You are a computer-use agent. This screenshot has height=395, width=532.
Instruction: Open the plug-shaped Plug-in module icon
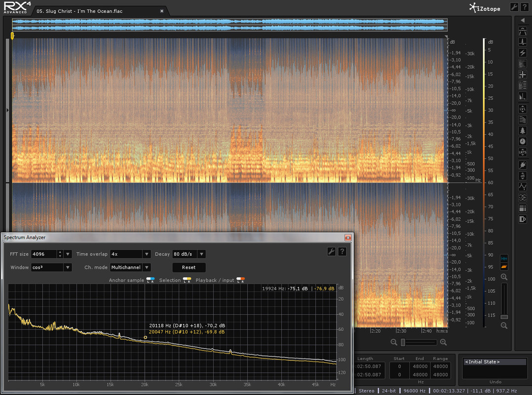tap(523, 165)
